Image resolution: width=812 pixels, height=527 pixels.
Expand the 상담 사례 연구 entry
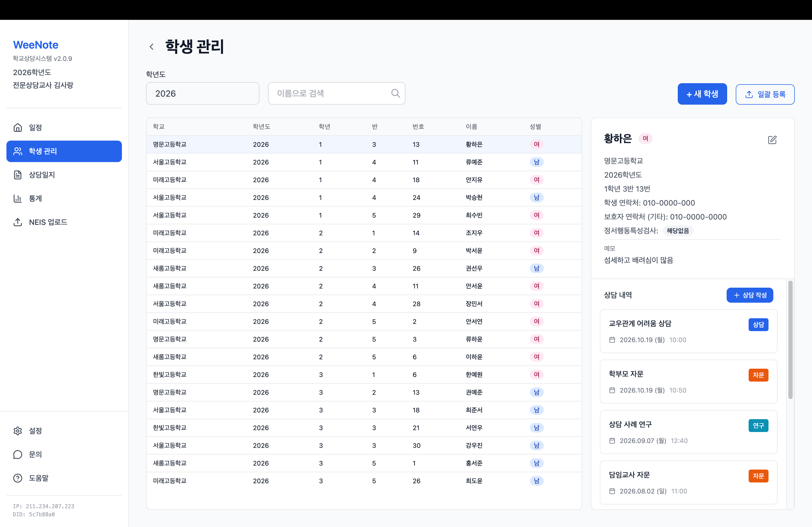pyautogui.click(x=688, y=432)
